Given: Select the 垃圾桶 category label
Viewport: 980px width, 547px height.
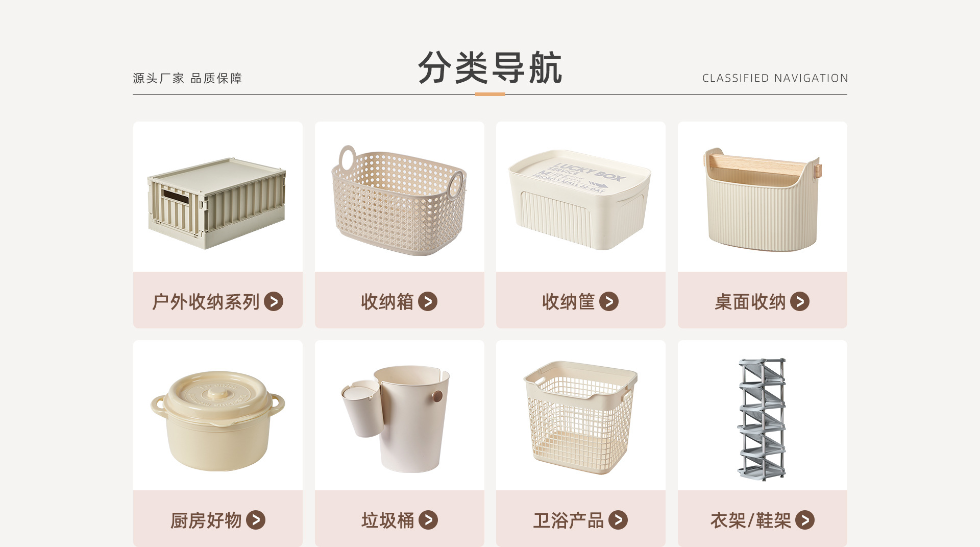Looking at the screenshot, I should [x=388, y=520].
